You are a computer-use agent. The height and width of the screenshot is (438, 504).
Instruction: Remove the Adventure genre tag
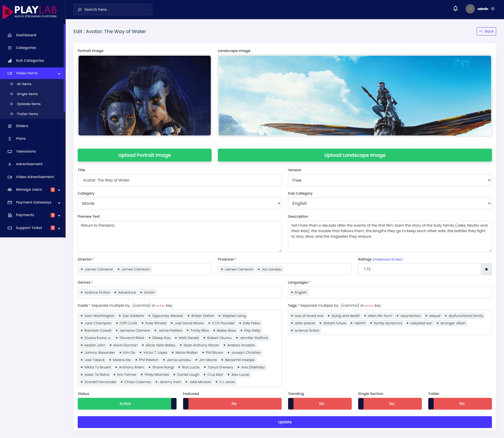pyautogui.click(x=115, y=292)
